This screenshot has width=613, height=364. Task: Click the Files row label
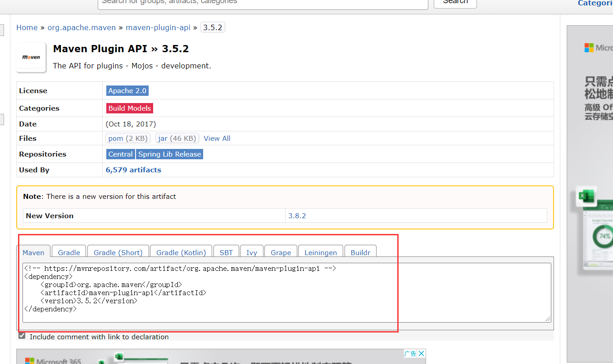pyautogui.click(x=27, y=138)
